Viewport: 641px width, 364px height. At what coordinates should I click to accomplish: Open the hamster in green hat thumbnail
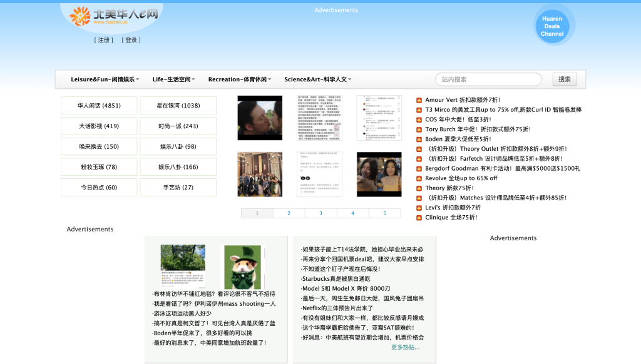[x=242, y=266]
